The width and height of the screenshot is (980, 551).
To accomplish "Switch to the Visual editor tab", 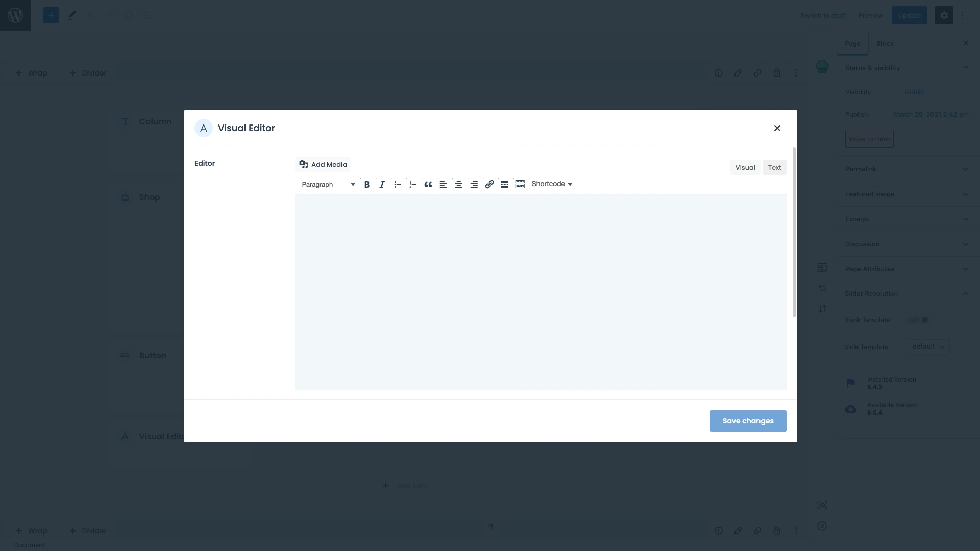I will pos(745,167).
